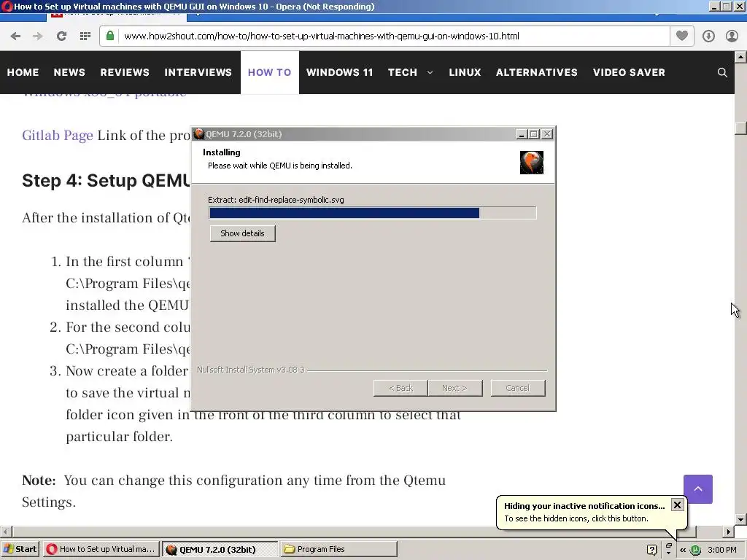Click the installer progress bar
The height and width of the screenshot is (560, 747).
pos(373,213)
